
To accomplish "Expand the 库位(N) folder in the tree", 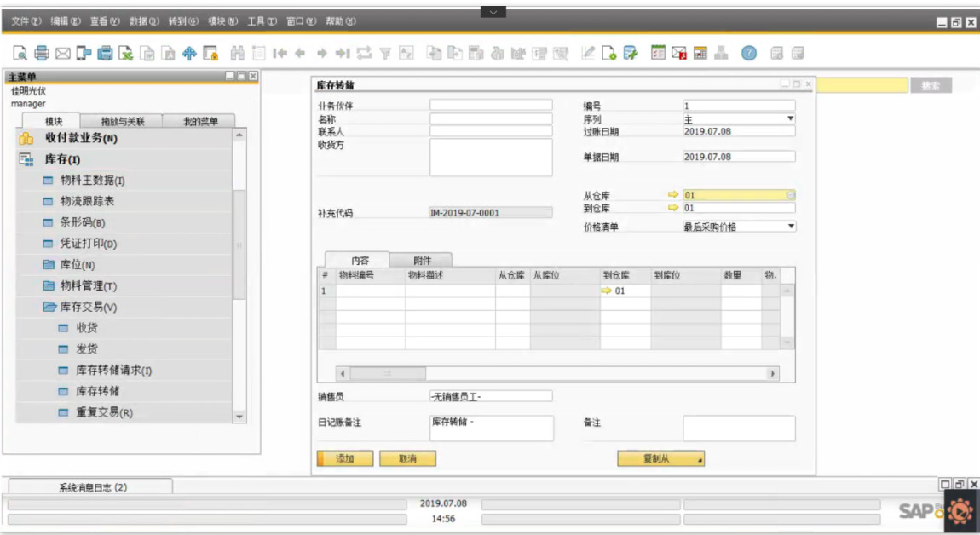I will point(48,265).
